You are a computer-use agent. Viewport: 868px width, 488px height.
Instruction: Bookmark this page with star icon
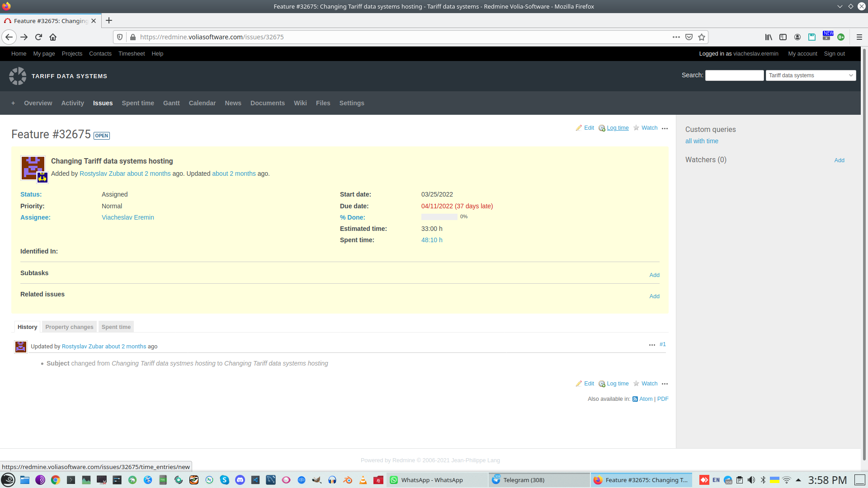702,37
